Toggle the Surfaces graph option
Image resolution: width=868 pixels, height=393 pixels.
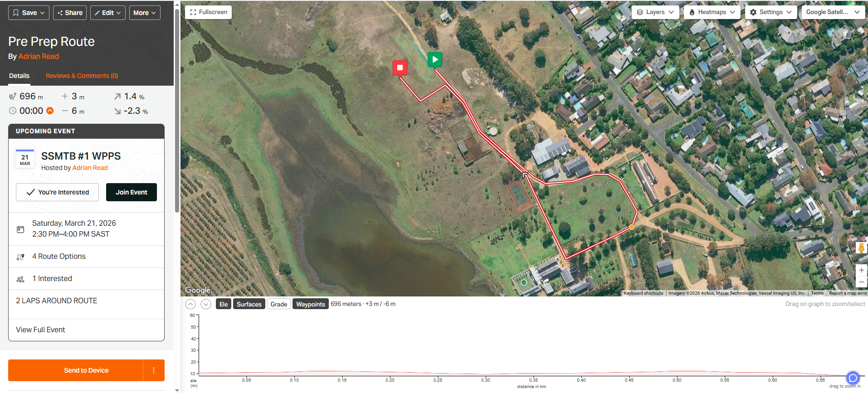249,304
